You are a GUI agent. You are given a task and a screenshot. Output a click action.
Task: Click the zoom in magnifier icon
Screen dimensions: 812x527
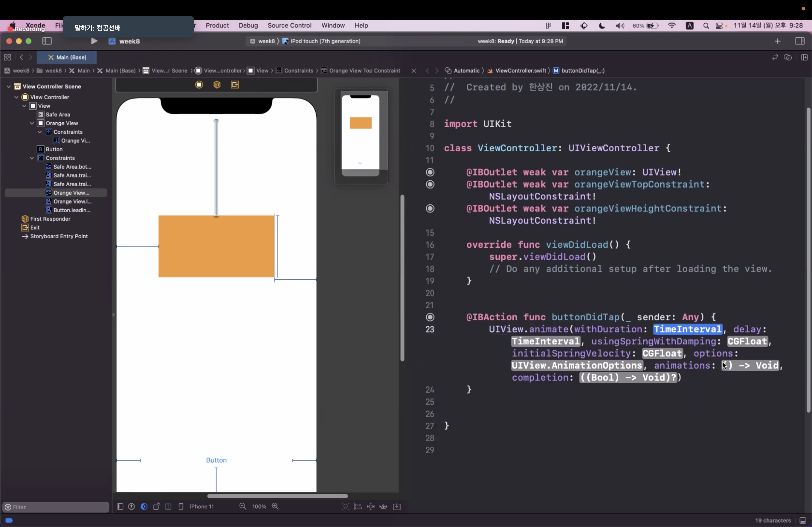(275, 507)
